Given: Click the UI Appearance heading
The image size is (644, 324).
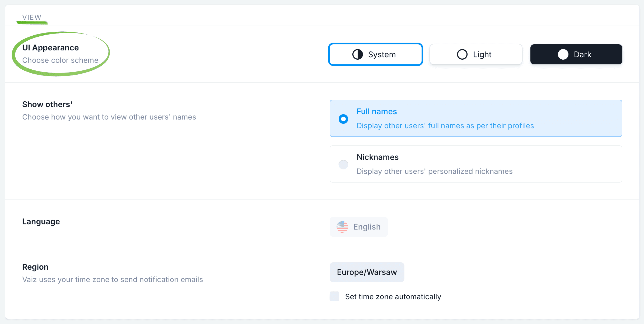Looking at the screenshot, I should 50,48.
